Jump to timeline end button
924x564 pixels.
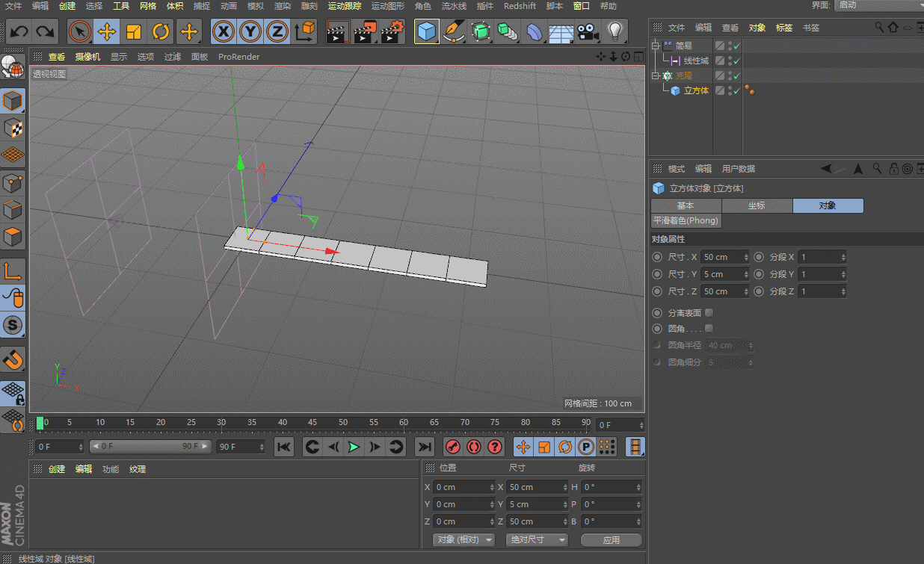pyautogui.click(x=425, y=447)
